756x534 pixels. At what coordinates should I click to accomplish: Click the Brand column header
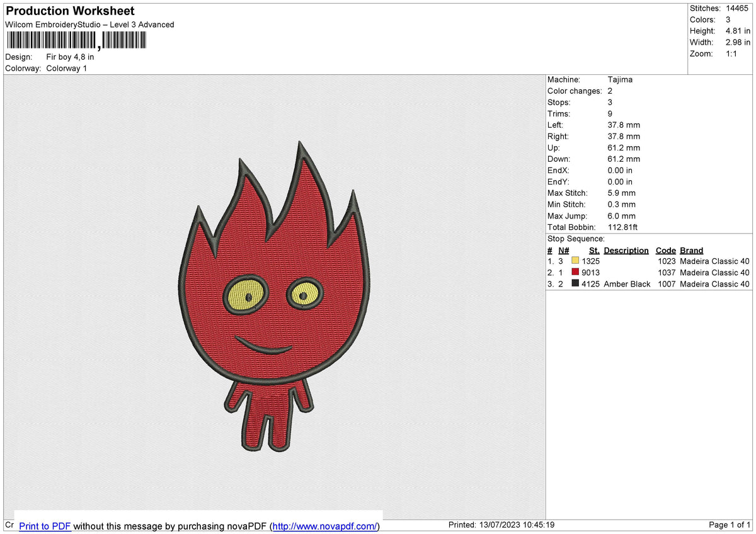tap(691, 250)
